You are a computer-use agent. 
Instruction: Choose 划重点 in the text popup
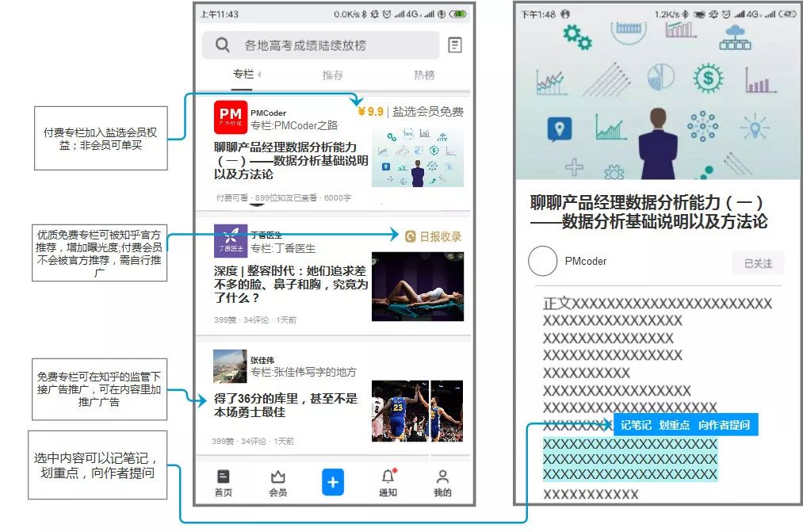[x=675, y=425]
